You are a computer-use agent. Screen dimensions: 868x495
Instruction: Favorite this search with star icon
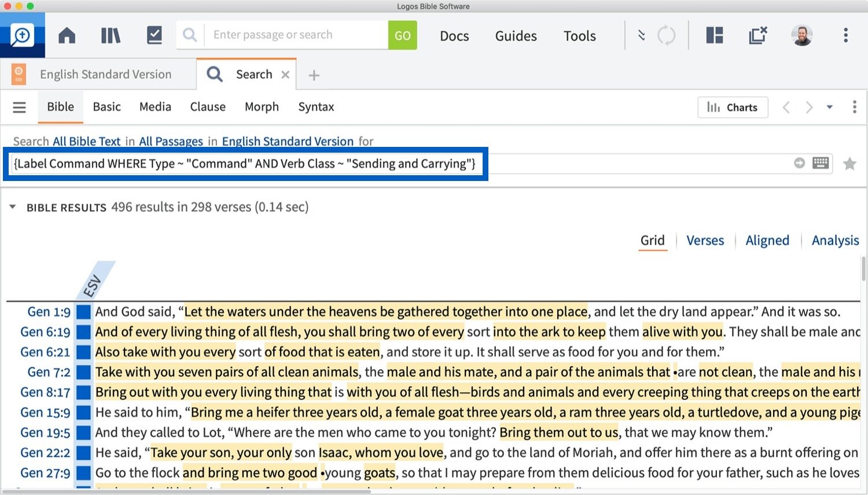849,164
